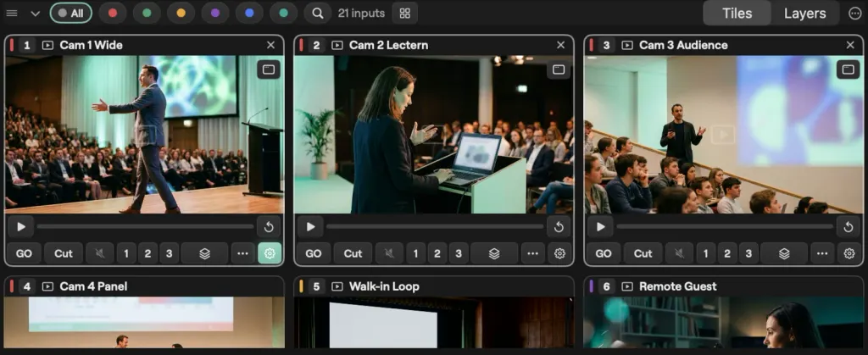Click GO on Cam 1 Wide

24,253
